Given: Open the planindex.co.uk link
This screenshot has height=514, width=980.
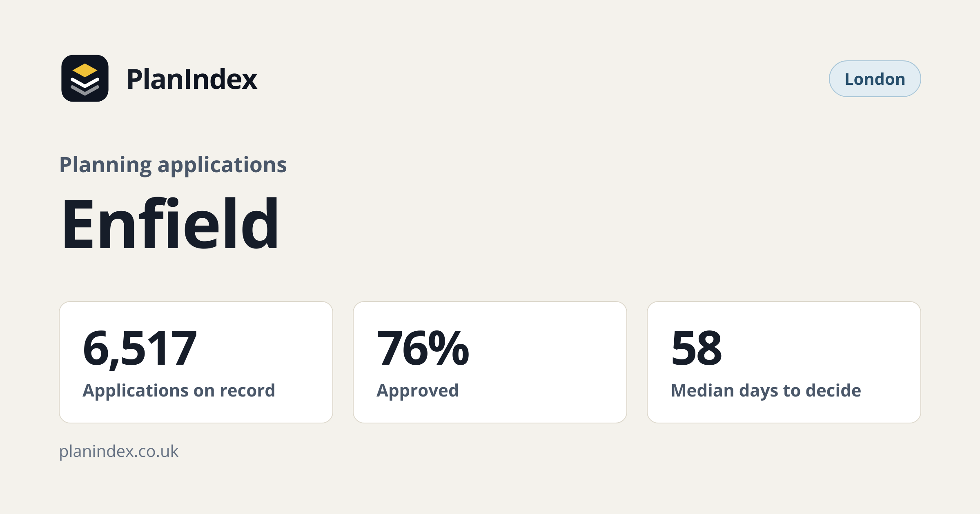Looking at the screenshot, I should pos(119,452).
